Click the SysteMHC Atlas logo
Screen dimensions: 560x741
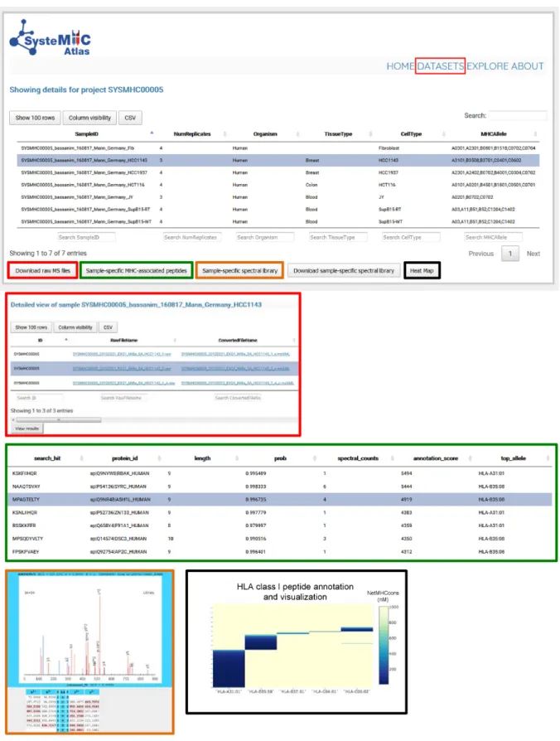tap(50, 38)
